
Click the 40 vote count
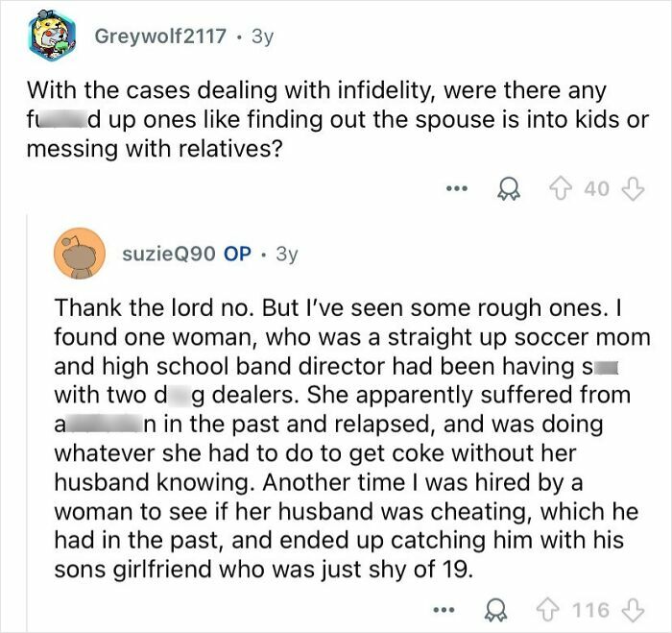click(596, 189)
